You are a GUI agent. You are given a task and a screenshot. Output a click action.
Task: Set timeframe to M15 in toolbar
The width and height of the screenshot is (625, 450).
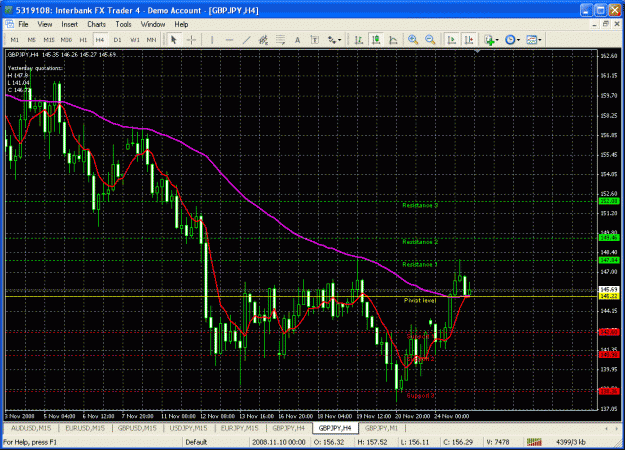pos(49,40)
